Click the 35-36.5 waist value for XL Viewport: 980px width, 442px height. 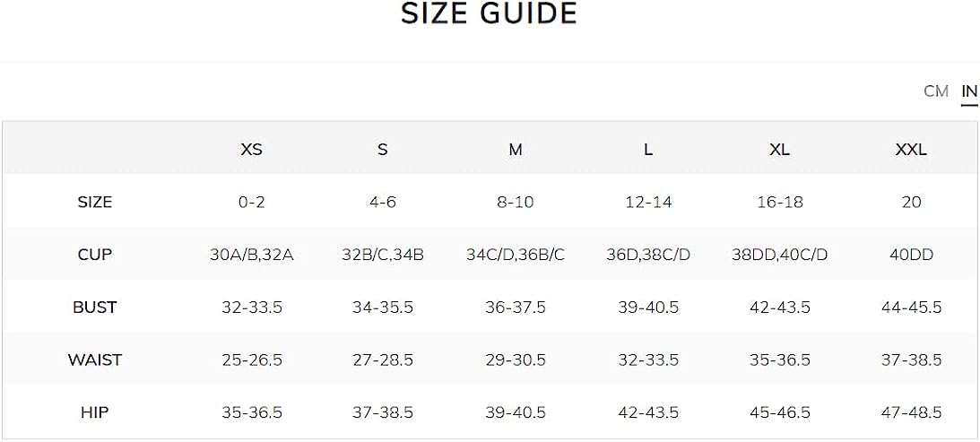(780, 360)
